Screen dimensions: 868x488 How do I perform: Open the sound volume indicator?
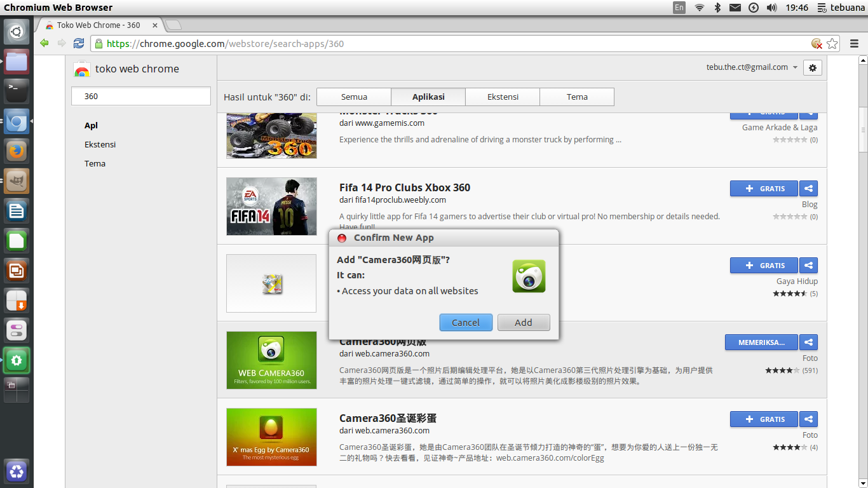(771, 8)
